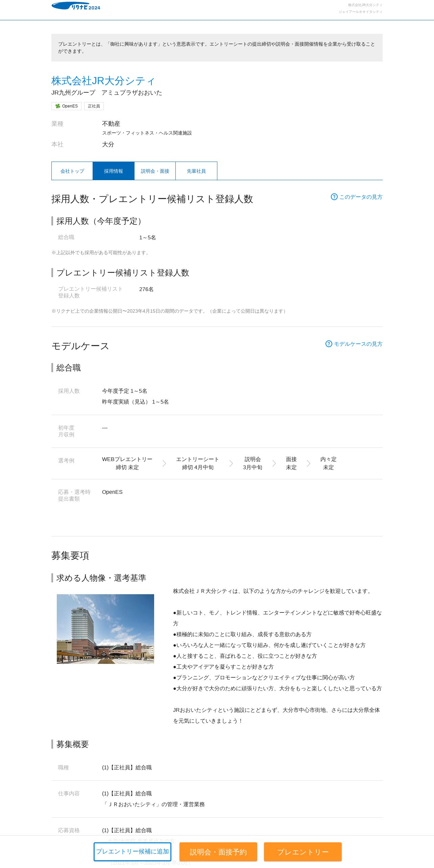The image size is (434, 868).
Task: Click スポーツ・フィットネス・ヘルス関連施設 text
Action: click(147, 133)
